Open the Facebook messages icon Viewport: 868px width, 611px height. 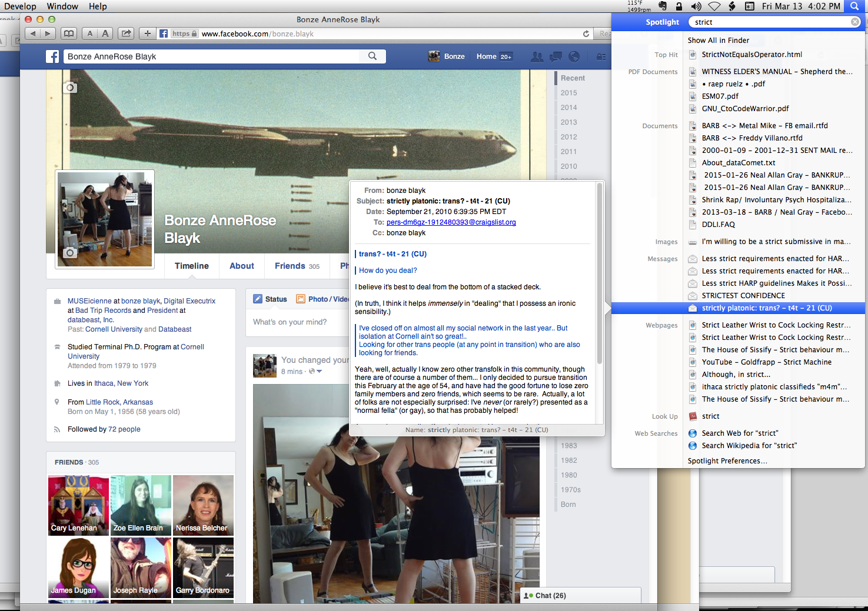(556, 57)
